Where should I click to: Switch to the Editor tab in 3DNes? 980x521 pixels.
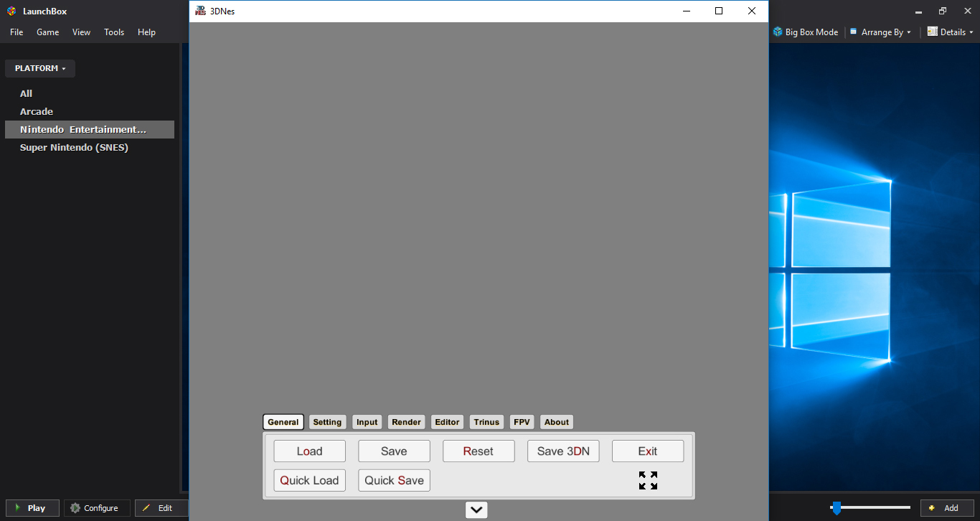click(447, 422)
